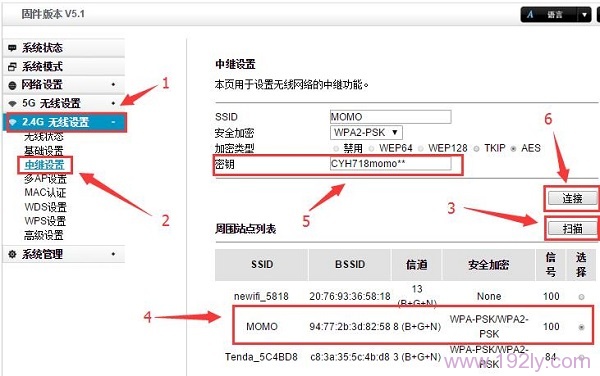Open the 系统模式 menu
Viewport: 600px width, 376px height.
(x=64, y=67)
